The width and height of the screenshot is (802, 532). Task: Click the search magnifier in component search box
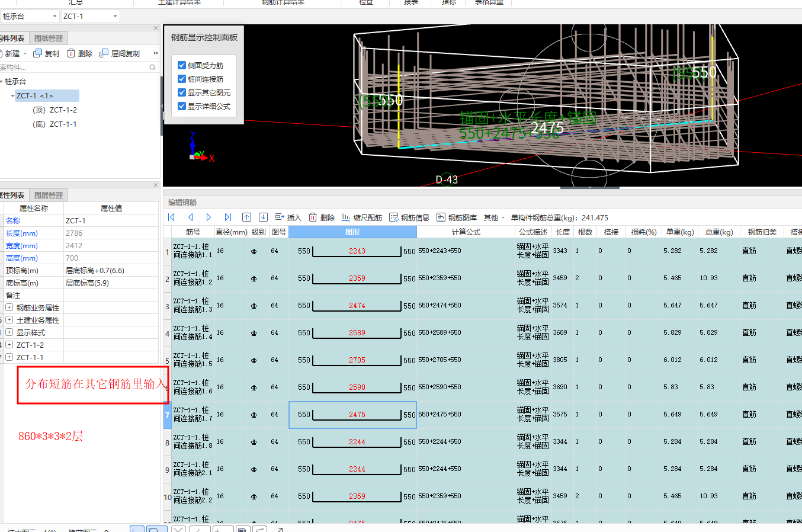pos(153,68)
